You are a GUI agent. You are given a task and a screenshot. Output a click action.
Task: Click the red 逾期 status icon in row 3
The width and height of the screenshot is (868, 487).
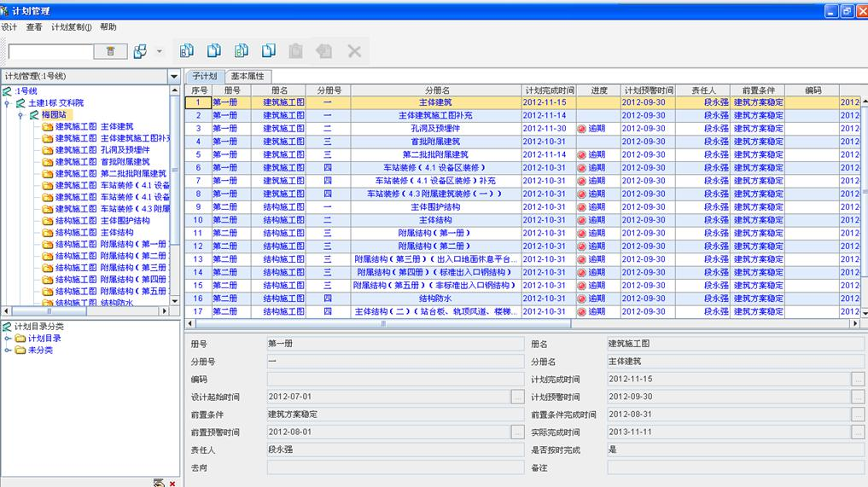click(581, 129)
